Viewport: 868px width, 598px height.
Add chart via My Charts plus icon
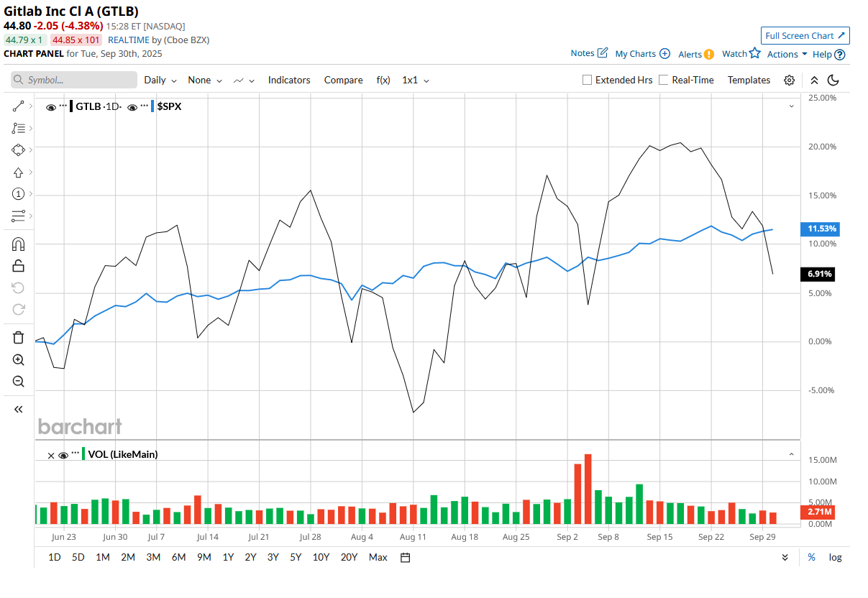pyautogui.click(x=664, y=54)
